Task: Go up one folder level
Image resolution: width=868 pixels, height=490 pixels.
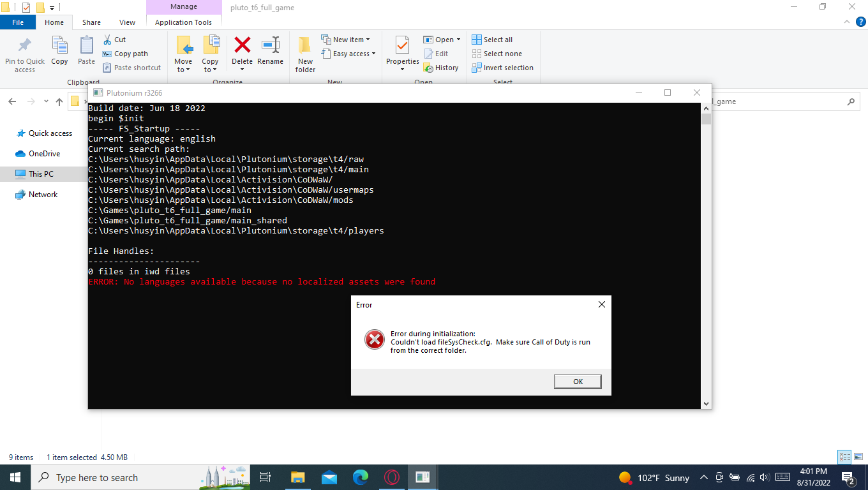Action: click(x=59, y=101)
